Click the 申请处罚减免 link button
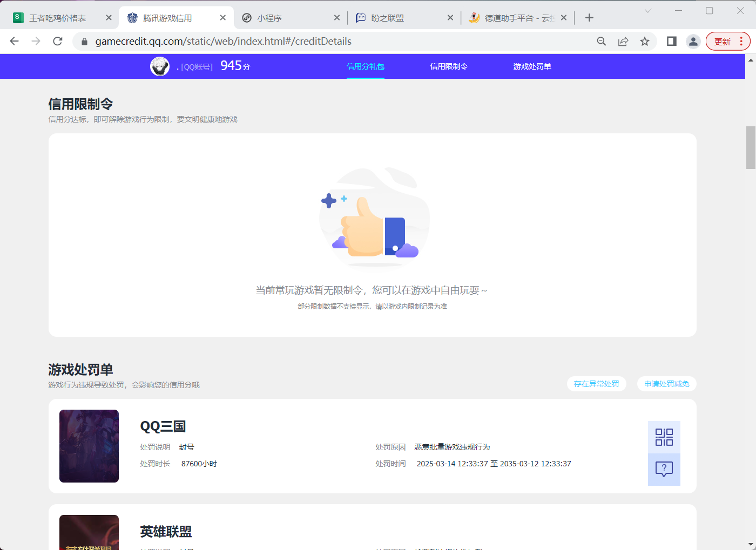 pos(667,384)
